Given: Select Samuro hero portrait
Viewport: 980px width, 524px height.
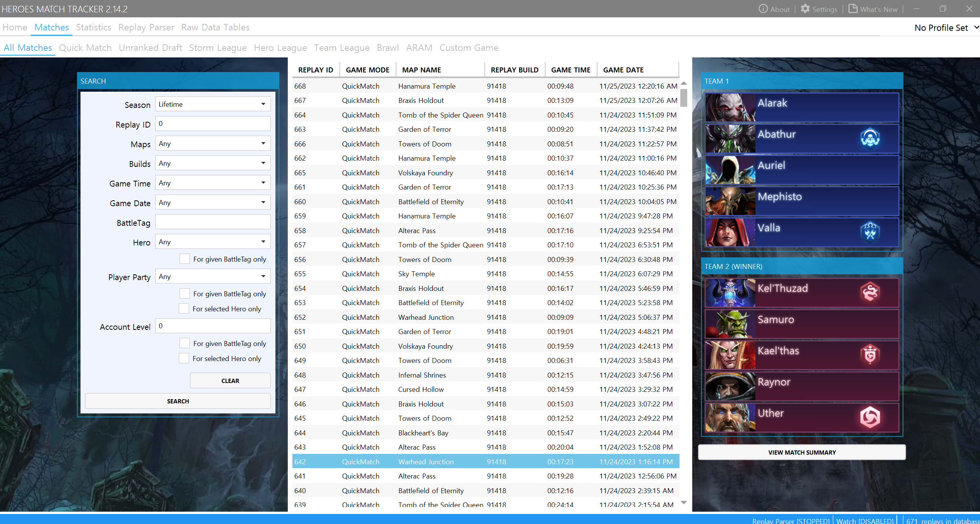Looking at the screenshot, I should coord(730,324).
